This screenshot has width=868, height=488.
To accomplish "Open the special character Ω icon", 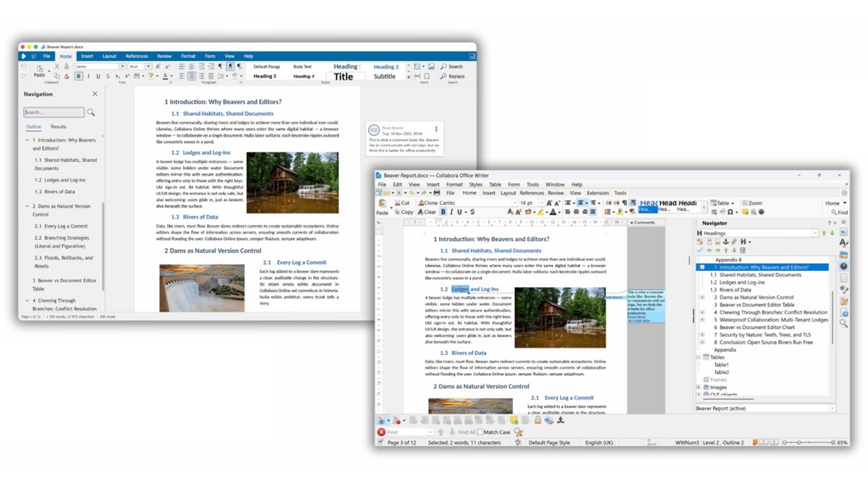I will (x=729, y=212).
